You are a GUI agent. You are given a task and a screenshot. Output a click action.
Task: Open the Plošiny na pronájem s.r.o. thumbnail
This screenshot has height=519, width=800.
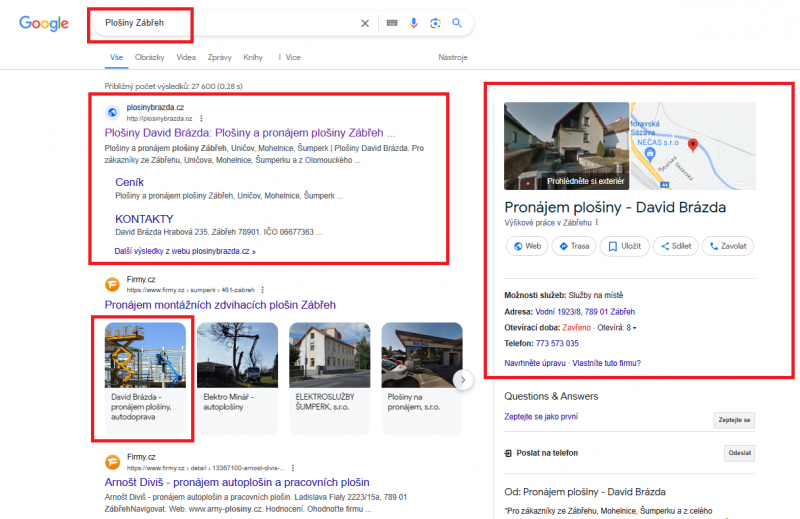(422, 378)
